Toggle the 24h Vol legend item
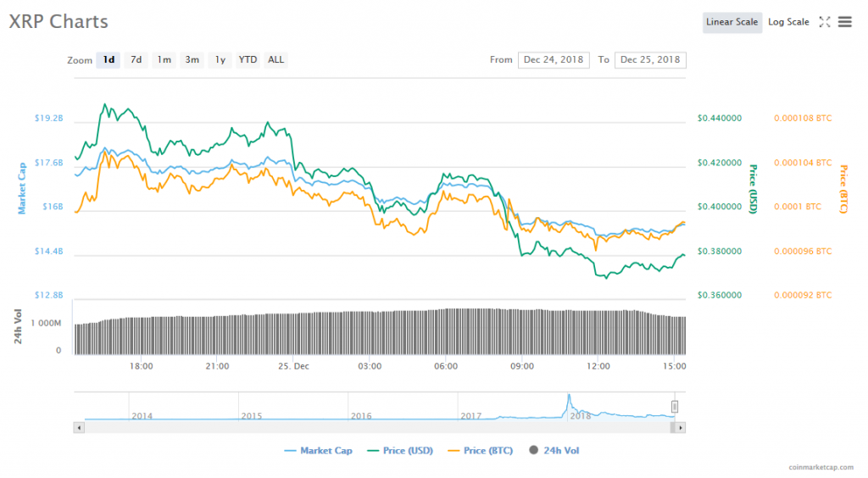 pyautogui.click(x=554, y=451)
